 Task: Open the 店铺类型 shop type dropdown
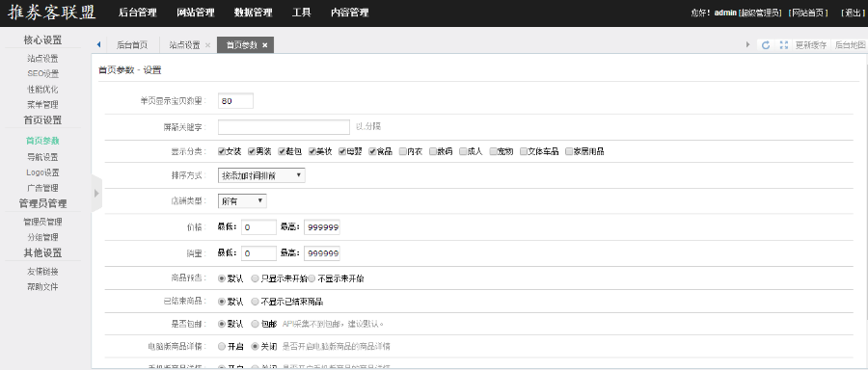coord(242,201)
